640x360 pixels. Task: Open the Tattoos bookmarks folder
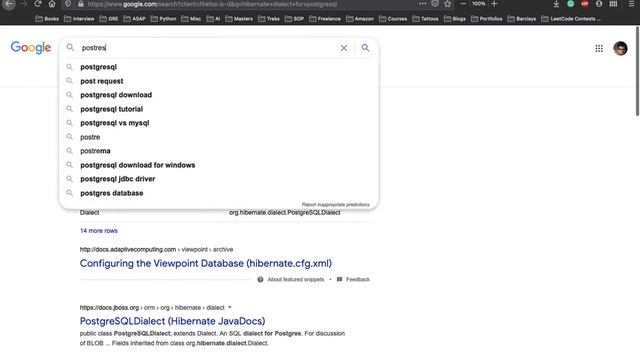click(425, 19)
